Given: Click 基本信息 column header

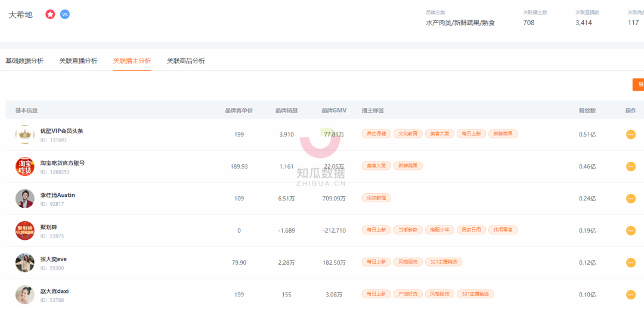Looking at the screenshot, I should (x=26, y=110).
